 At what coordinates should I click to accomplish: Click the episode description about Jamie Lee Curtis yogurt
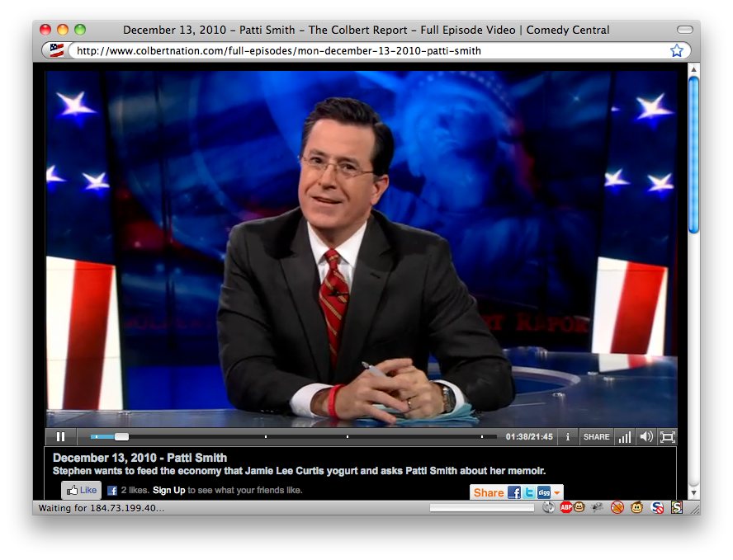pyautogui.click(x=299, y=471)
